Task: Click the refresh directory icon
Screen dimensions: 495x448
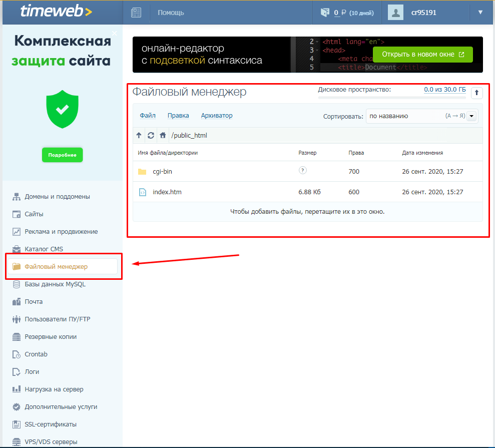Action: (151, 136)
